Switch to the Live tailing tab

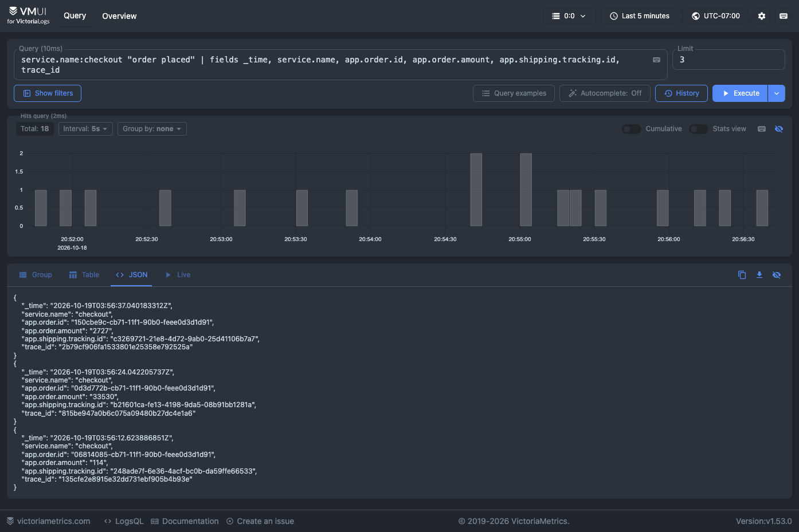(178, 275)
